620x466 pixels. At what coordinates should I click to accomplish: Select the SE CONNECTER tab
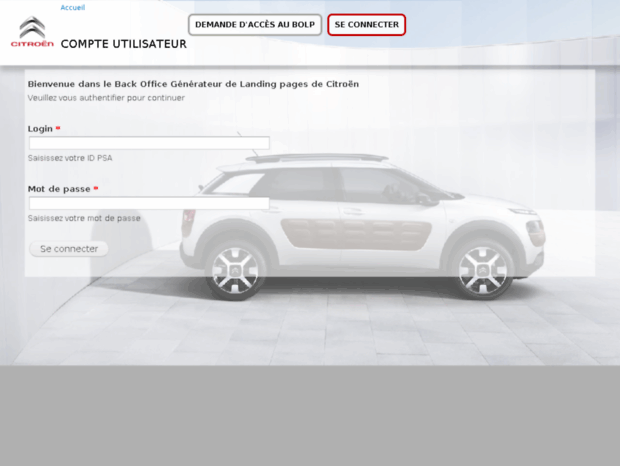[x=367, y=25]
